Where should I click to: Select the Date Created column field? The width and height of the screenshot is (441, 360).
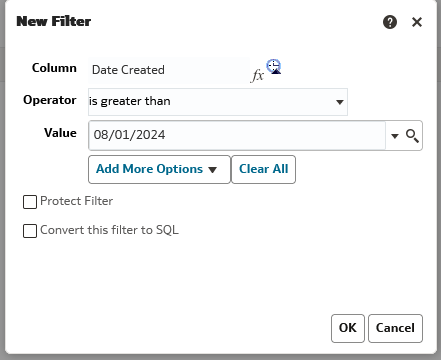point(169,70)
